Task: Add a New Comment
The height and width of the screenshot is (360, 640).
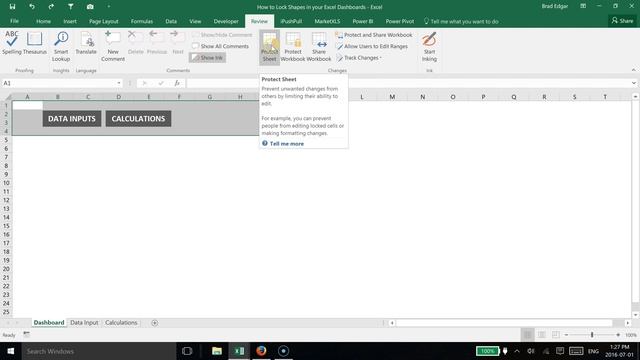Action: [113, 46]
